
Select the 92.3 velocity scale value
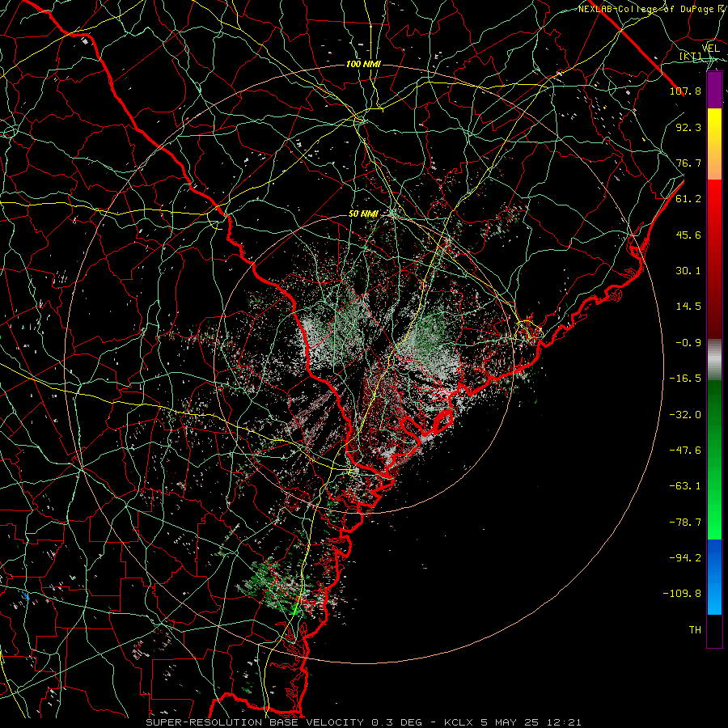pos(688,127)
